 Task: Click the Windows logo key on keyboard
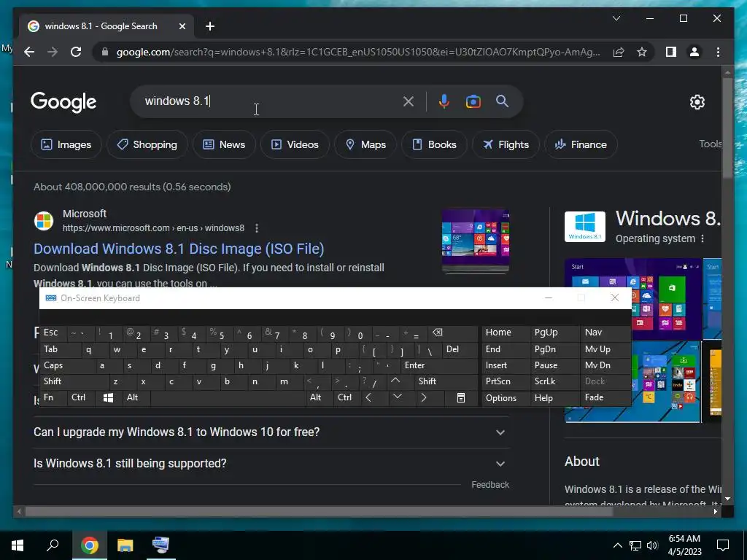pyautogui.click(x=108, y=397)
